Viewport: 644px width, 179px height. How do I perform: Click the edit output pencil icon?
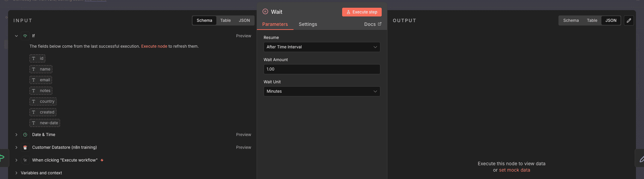629,20
